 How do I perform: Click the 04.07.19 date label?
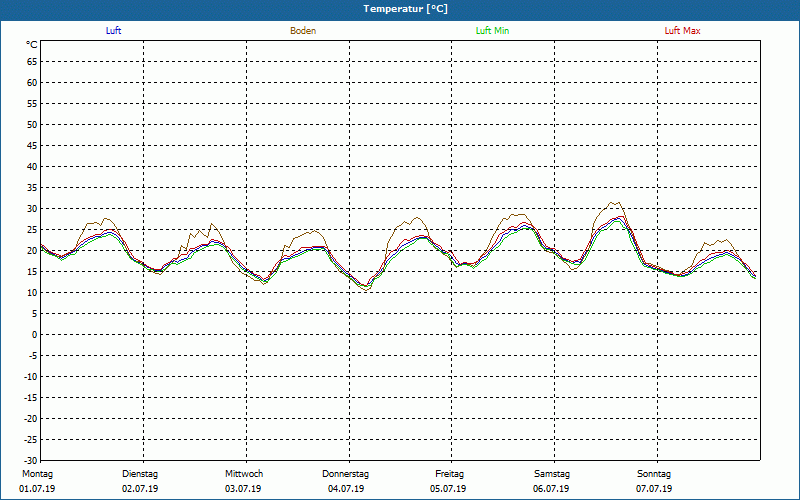pyautogui.click(x=346, y=489)
